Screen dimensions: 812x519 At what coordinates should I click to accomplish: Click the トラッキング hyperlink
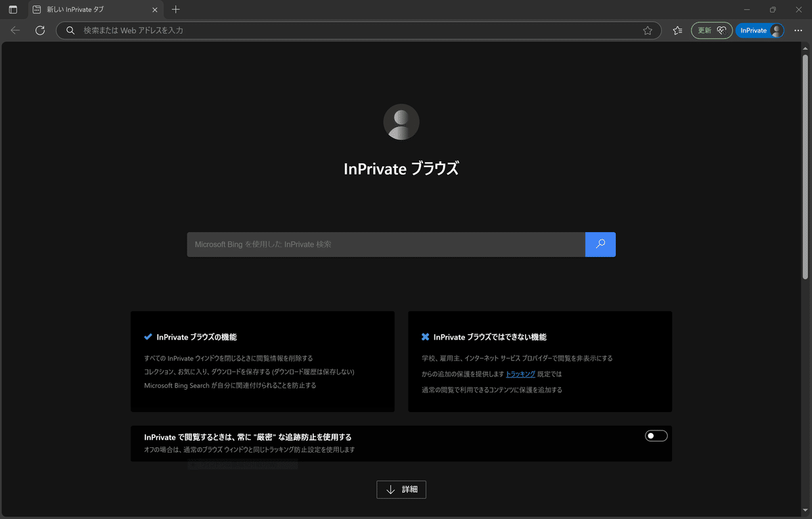520,374
